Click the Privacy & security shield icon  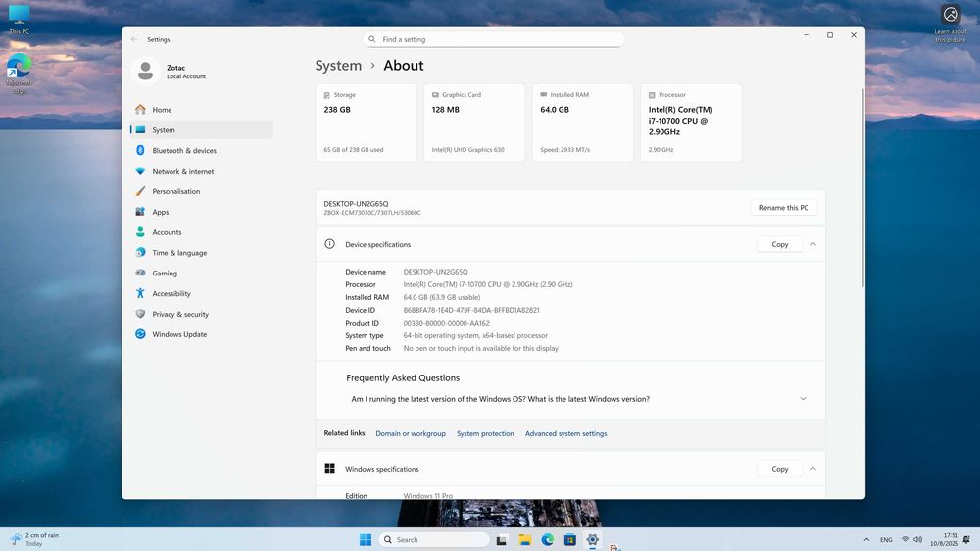(x=140, y=314)
